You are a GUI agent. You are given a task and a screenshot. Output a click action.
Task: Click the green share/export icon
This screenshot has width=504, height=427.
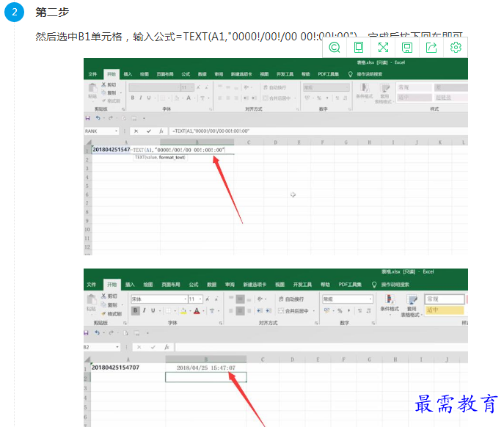pyautogui.click(x=431, y=48)
